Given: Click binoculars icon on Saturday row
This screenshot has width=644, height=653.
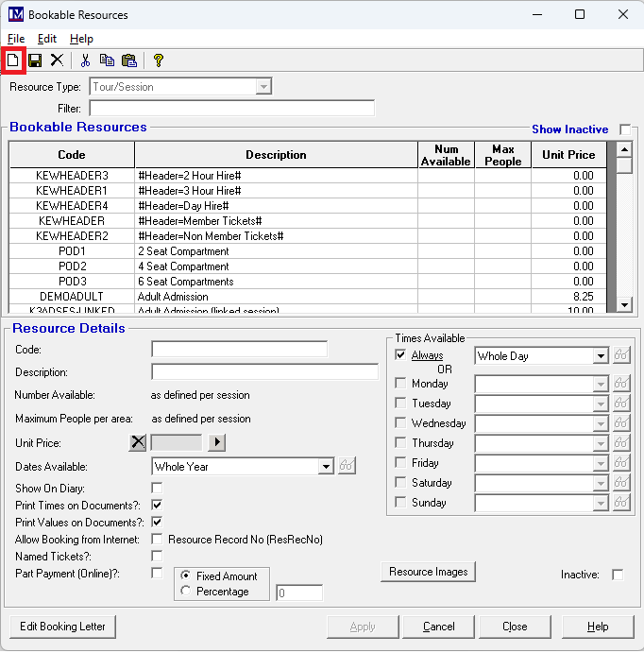Looking at the screenshot, I should pyautogui.click(x=621, y=483).
